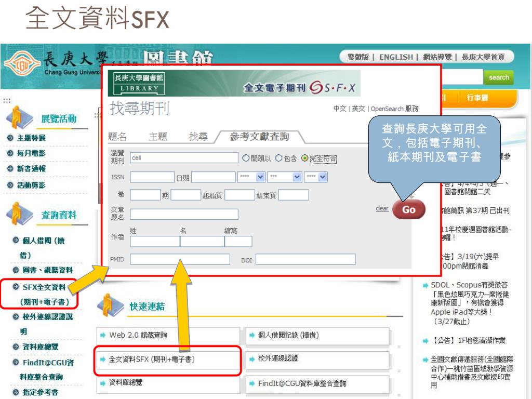The width and height of the screenshot is (532, 399).
Task: Click the ENGLISH header link
Action: pos(396,57)
